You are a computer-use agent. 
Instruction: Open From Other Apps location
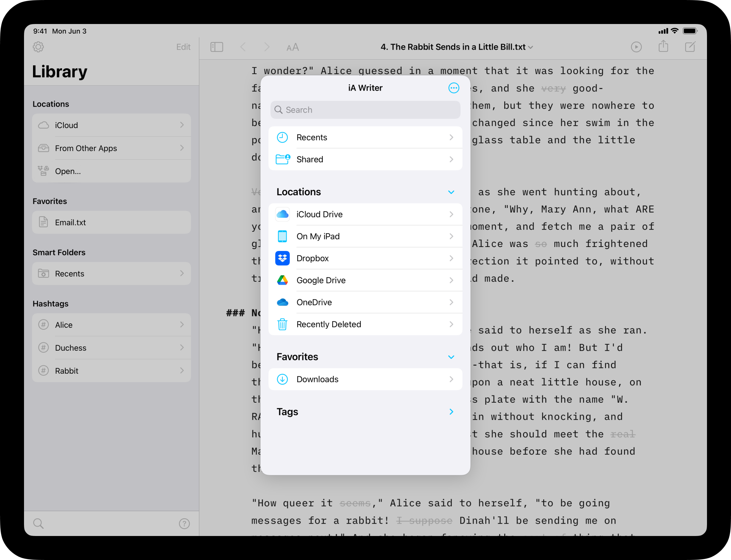pos(112,148)
